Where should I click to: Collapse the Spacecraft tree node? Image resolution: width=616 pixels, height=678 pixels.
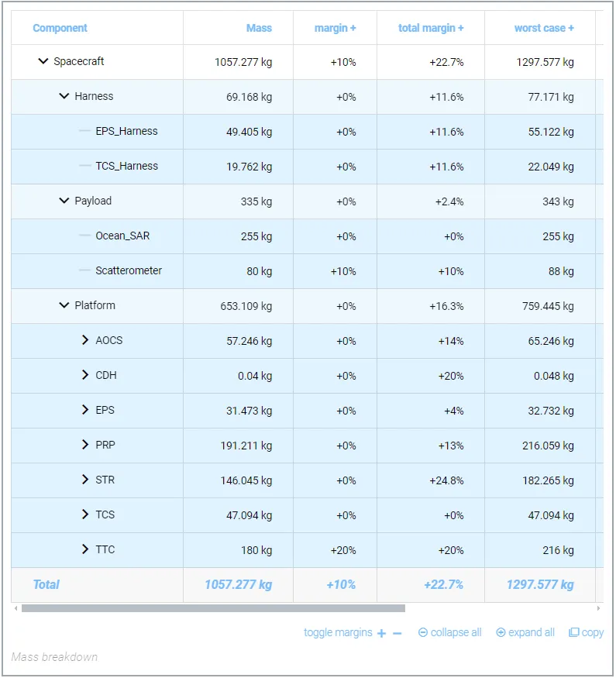43,61
